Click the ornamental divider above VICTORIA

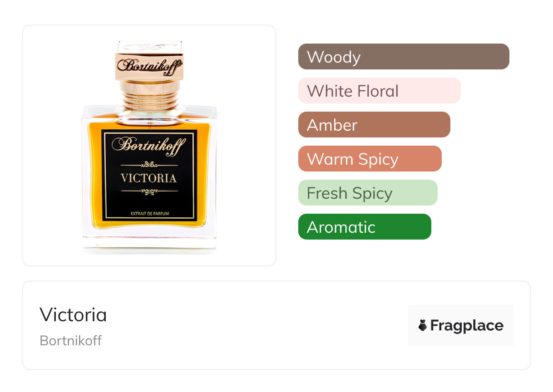[x=149, y=164]
